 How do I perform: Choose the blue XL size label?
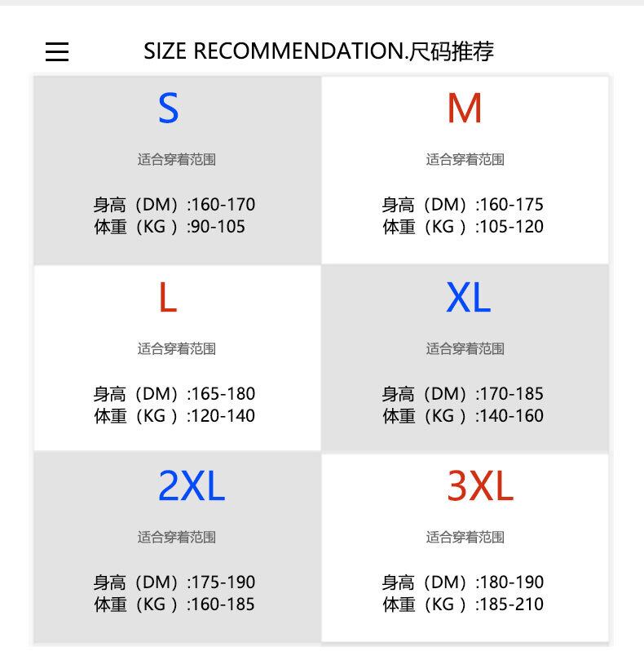click(468, 299)
